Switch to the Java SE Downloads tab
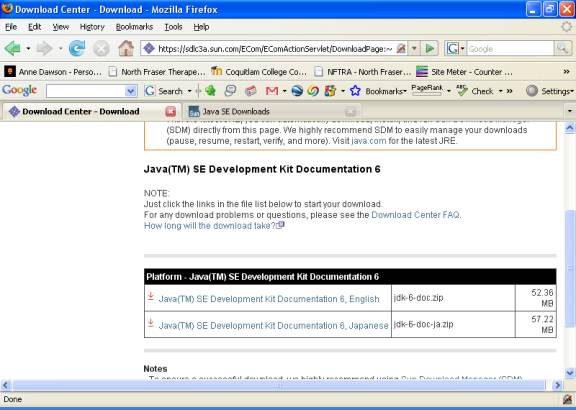 click(272, 111)
